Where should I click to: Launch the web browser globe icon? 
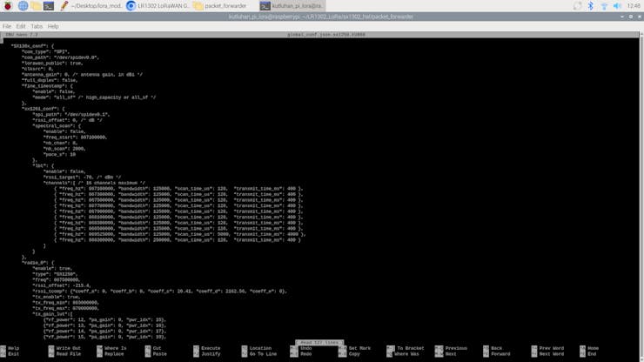click(x=23, y=6)
